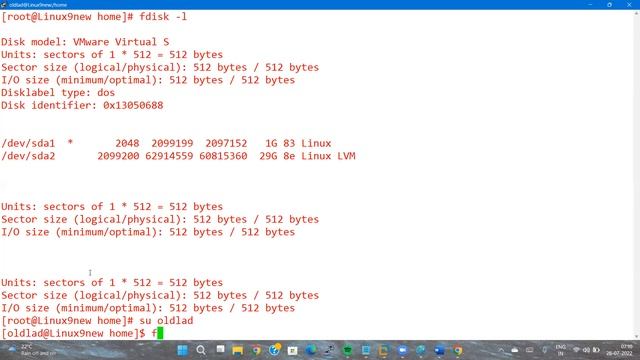Click 'Linux LVM' partition type
The image size is (640, 360).
[x=328, y=156]
